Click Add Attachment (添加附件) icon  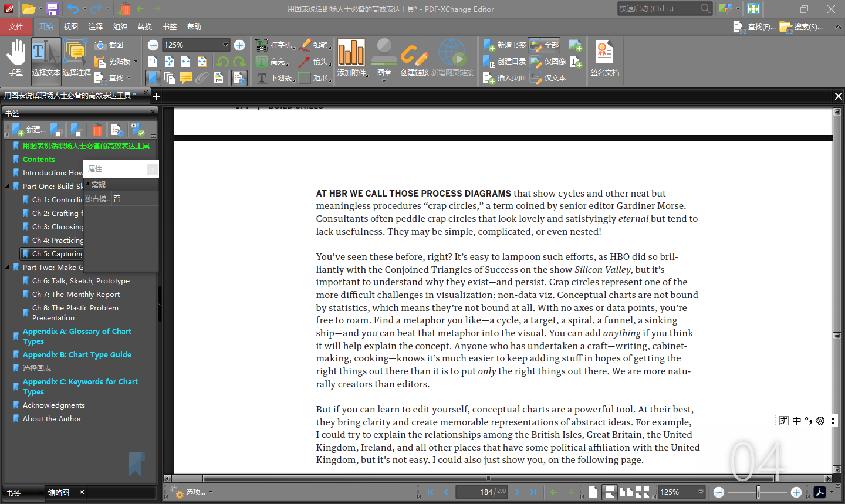351,53
